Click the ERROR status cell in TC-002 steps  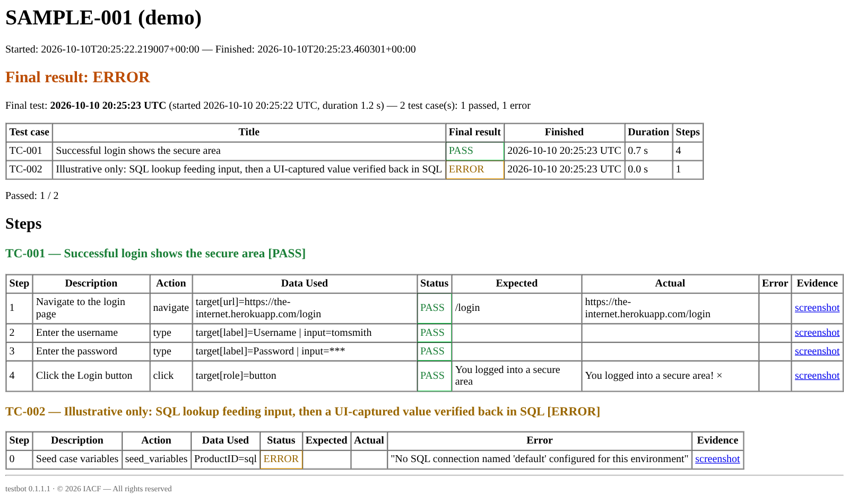281,459
